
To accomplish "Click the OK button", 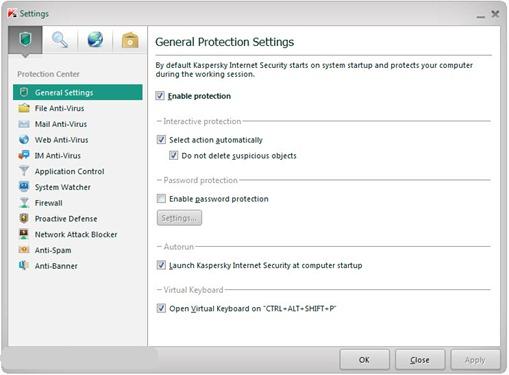I will [x=364, y=360].
